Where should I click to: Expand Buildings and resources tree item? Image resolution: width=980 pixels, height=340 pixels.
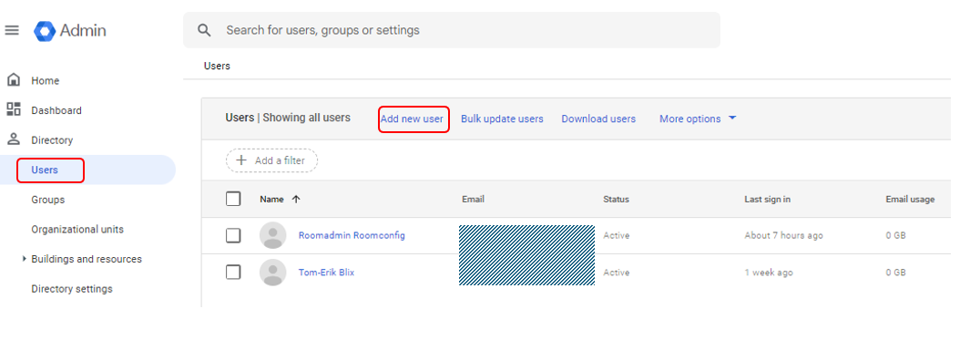point(25,259)
